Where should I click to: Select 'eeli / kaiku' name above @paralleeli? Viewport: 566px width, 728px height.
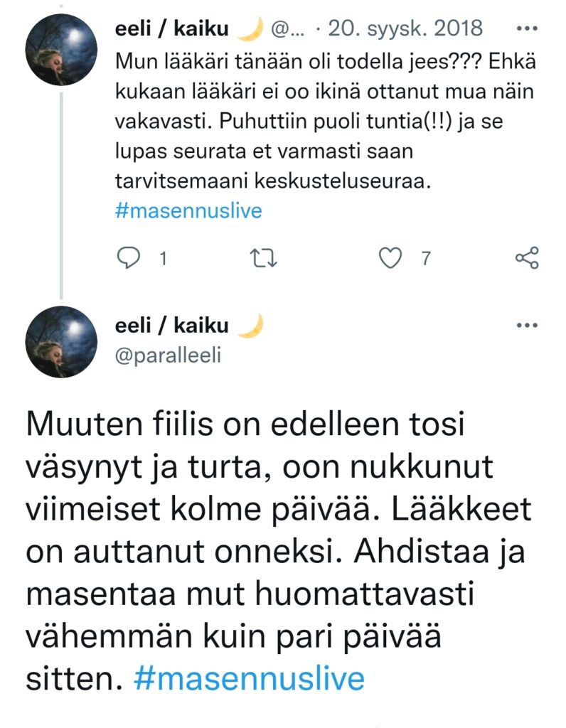click(171, 326)
